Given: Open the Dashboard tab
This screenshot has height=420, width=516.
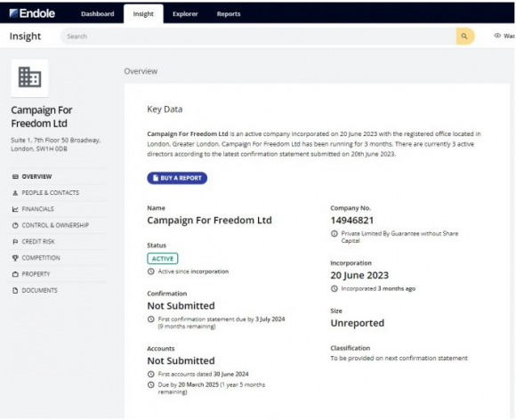Looking at the screenshot, I should pos(97,14).
